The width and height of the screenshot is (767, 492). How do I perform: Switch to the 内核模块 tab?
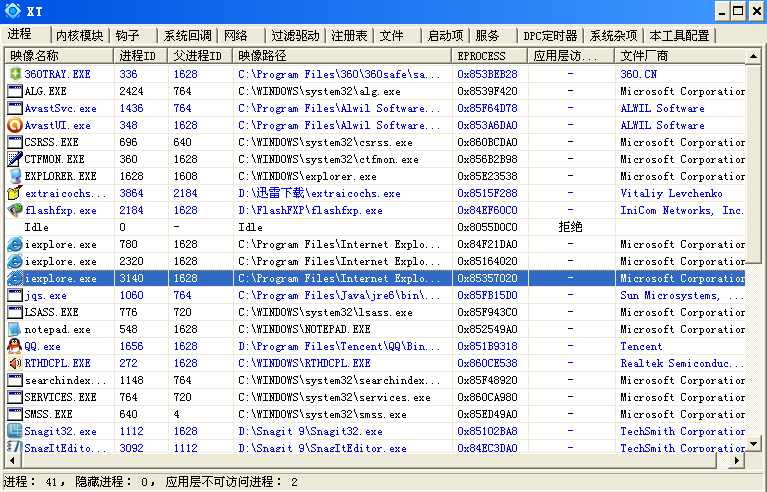pyautogui.click(x=80, y=36)
